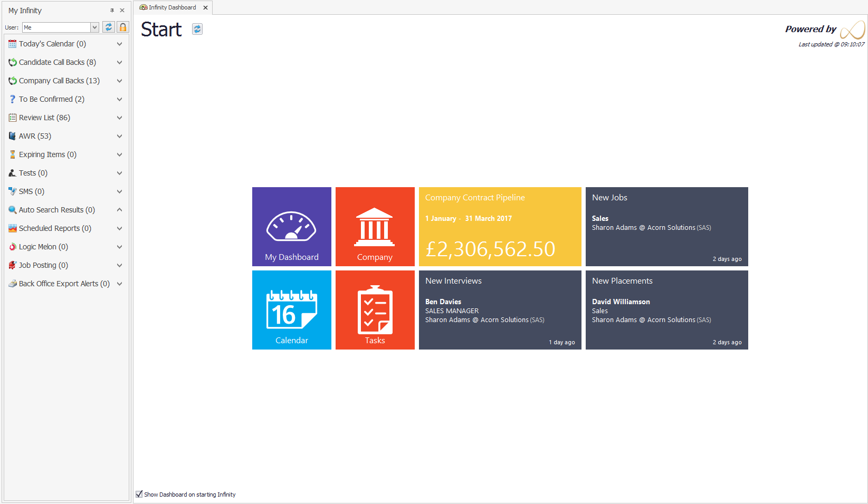Click the Expiring Items hourglass icon

click(13, 154)
